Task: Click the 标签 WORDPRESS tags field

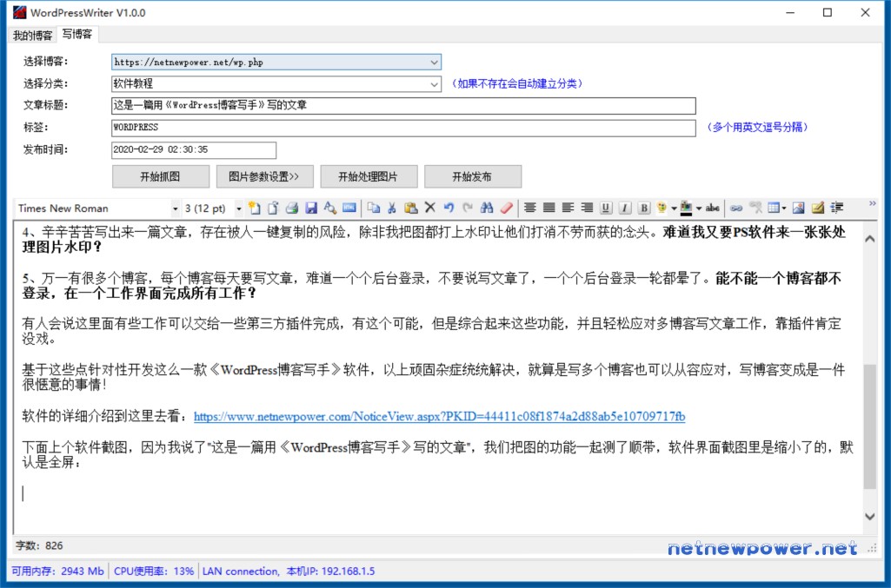Action: (403, 128)
